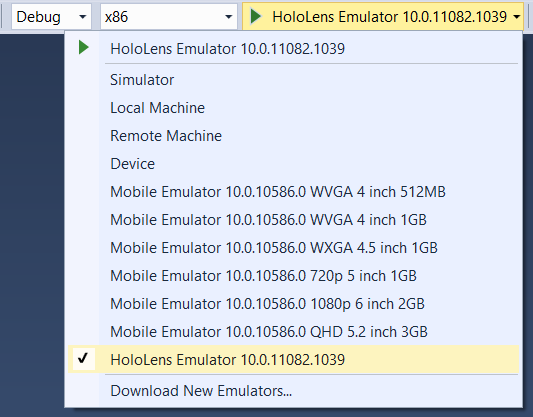The image size is (533, 417).
Task: Choose Mobile Emulator 720p 5 inch 1GB
Action: [294, 276]
